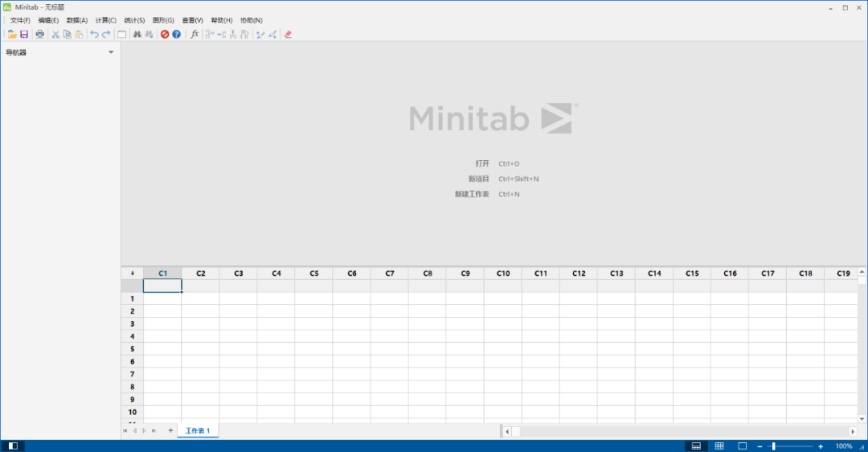
Task: Open the 帮助(H) menu
Action: point(222,20)
